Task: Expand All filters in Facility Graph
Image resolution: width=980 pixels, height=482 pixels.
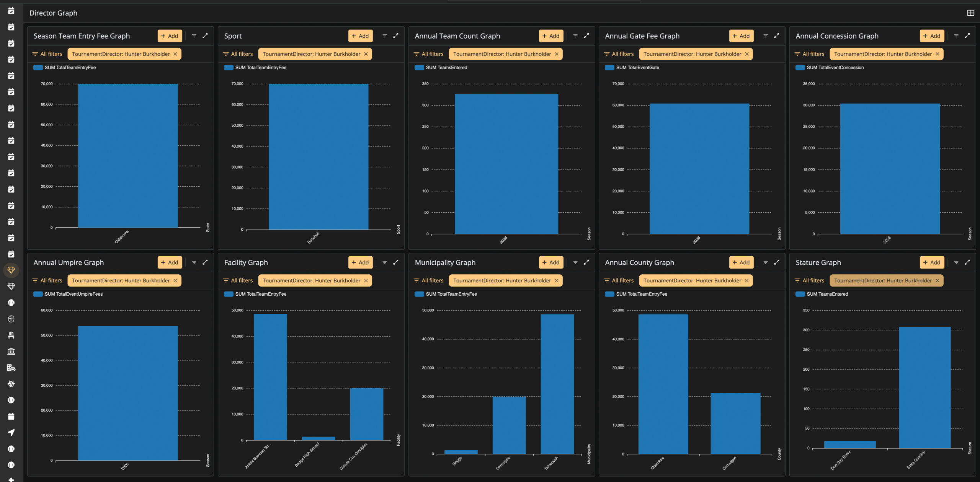Action: point(238,280)
